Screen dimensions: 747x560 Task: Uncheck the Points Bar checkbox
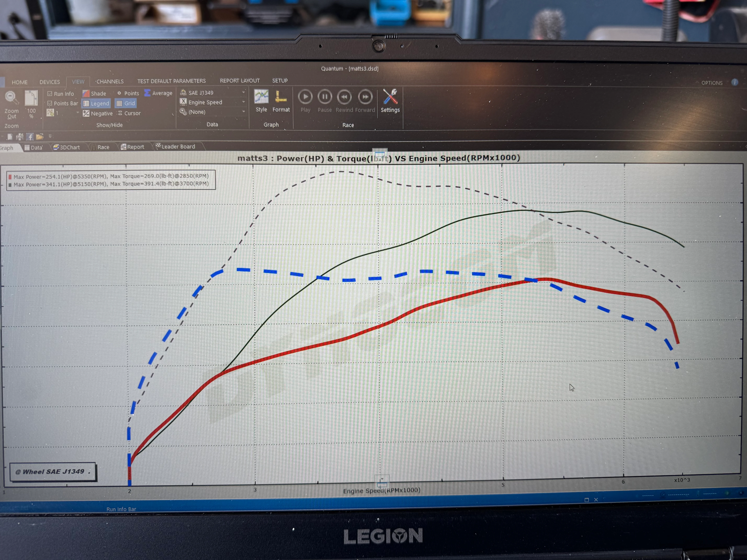click(x=50, y=103)
